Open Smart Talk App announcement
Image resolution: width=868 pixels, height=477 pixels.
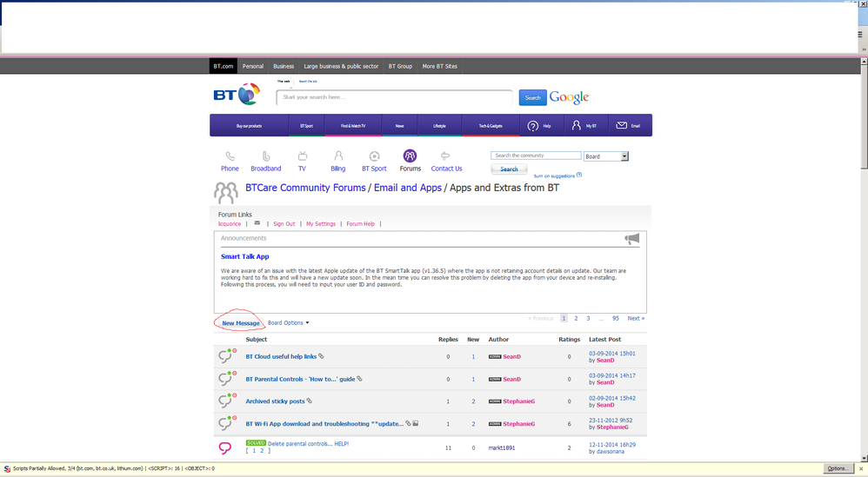coord(244,256)
